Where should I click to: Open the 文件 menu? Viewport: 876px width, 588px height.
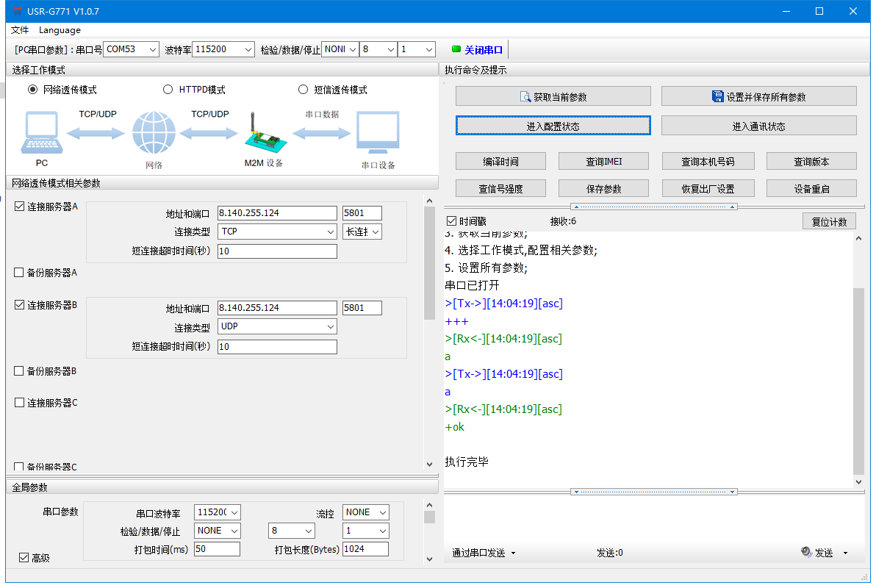[x=20, y=30]
